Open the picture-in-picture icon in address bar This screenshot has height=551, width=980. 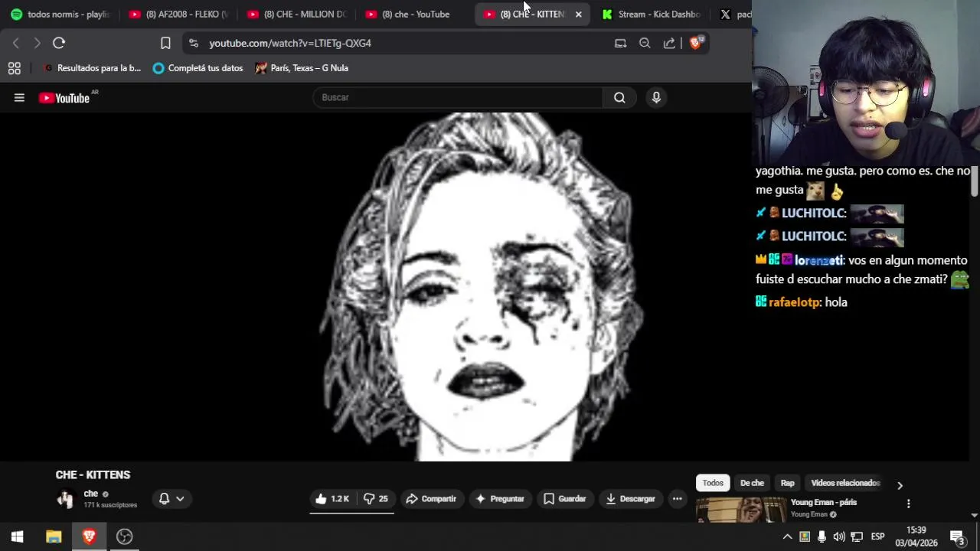pos(620,43)
